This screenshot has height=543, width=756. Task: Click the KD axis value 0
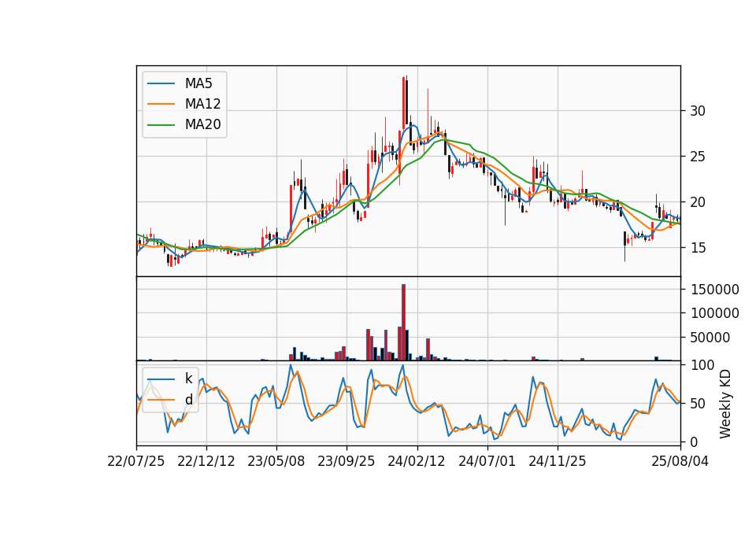pos(694,441)
